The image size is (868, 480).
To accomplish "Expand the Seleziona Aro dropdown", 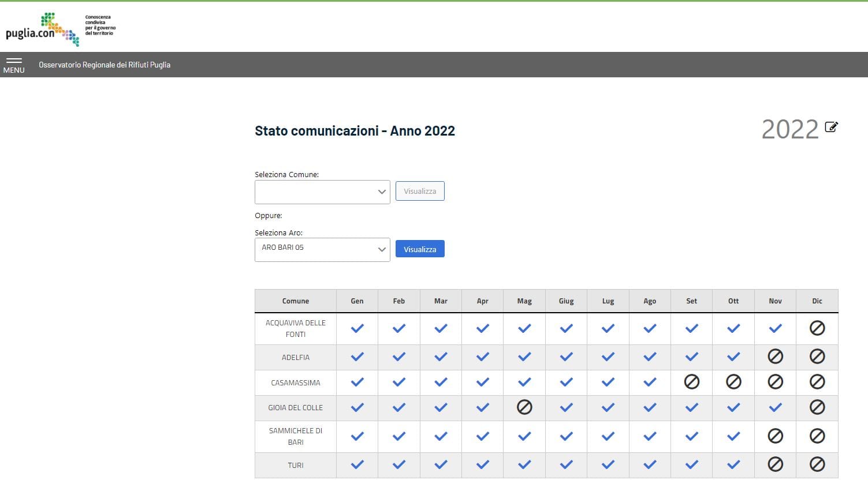I will pyautogui.click(x=322, y=250).
